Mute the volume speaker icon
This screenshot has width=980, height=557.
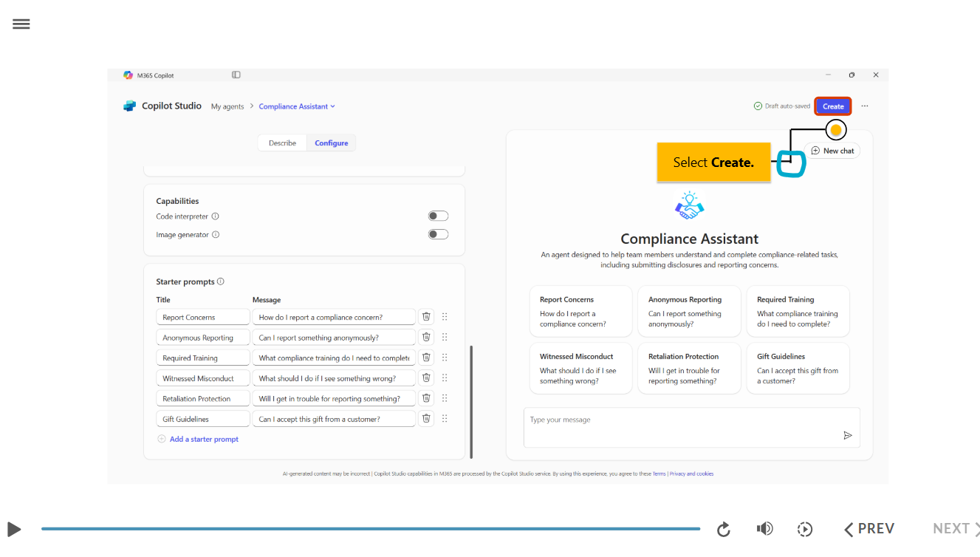point(764,528)
